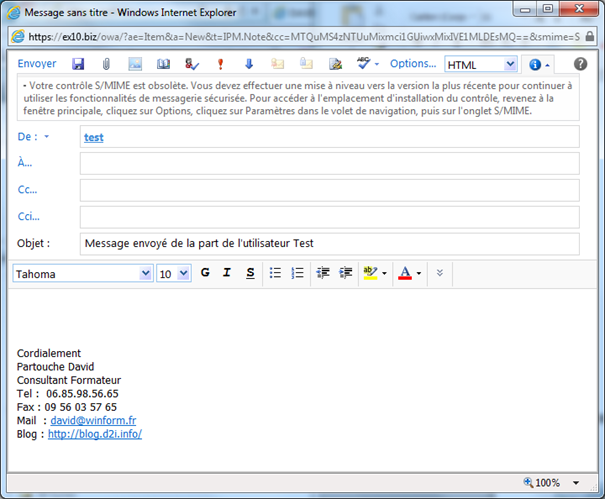This screenshot has height=499, width=605.
Task: Click the help question mark icon
Action: pyautogui.click(x=581, y=64)
